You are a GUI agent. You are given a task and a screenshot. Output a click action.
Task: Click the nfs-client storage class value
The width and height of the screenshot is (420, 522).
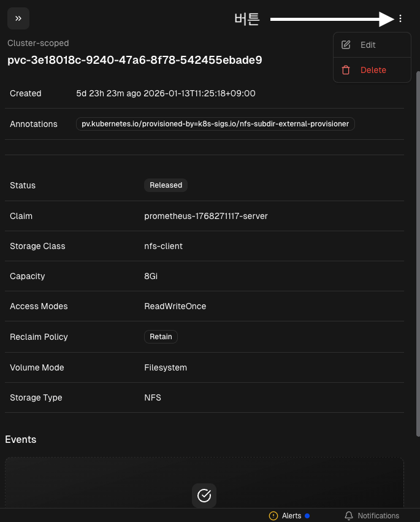coord(163,246)
